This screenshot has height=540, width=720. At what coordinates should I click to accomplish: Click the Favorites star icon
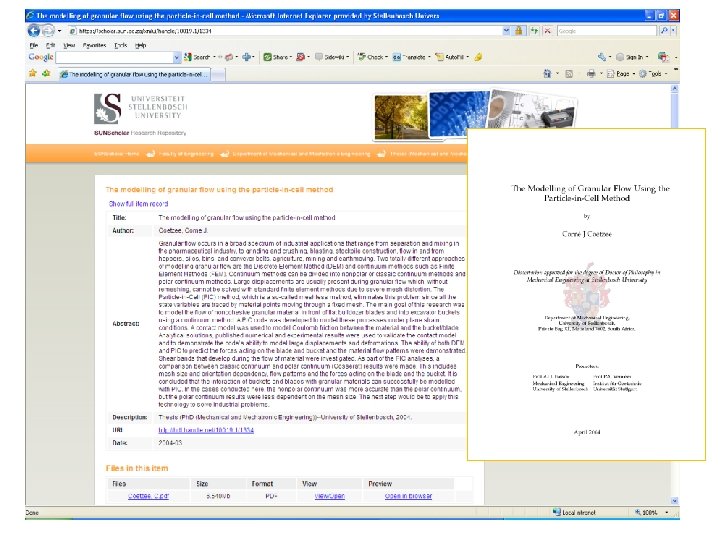(33, 73)
